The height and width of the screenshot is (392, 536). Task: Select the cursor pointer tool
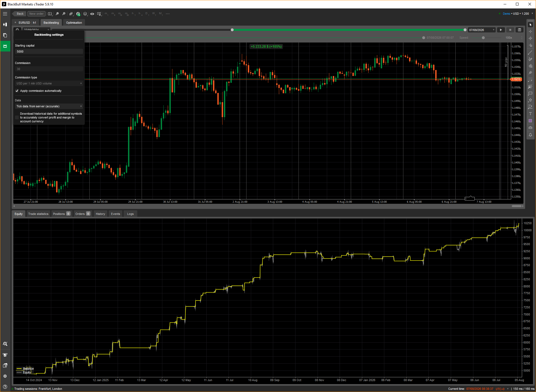[x=530, y=25]
